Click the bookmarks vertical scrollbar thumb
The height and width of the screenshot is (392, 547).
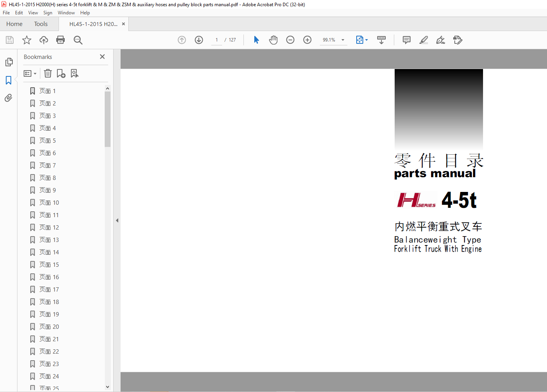pos(107,119)
